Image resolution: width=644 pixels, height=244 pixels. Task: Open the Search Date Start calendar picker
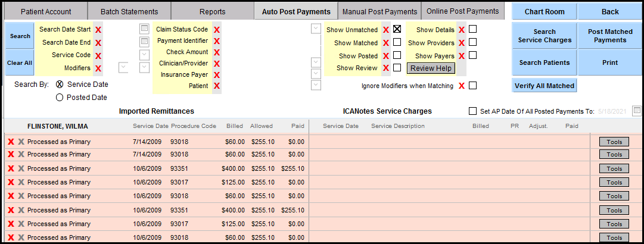(144, 29)
